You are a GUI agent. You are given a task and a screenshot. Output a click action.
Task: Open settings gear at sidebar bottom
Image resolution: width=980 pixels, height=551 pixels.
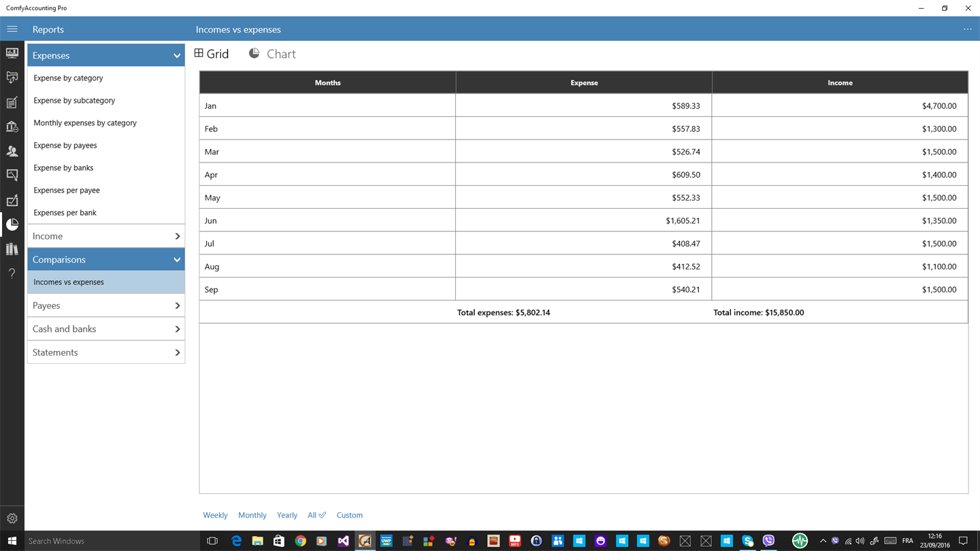coord(12,518)
